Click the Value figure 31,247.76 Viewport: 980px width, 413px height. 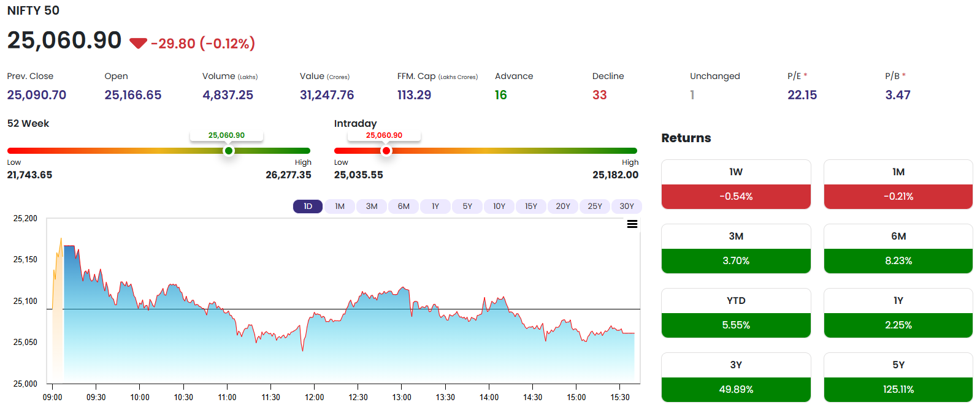click(327, 95)
